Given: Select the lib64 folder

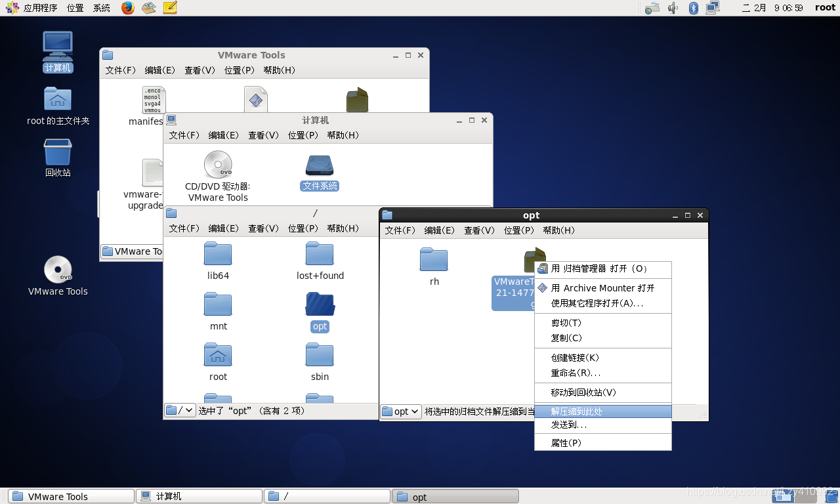Looking at the screenshot, I should coord(218,261).
